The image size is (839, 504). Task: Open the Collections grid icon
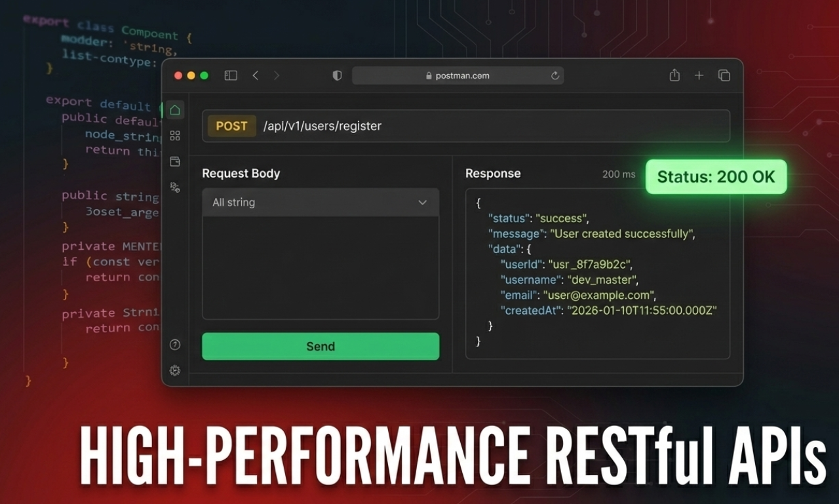[x=174, y=135]
